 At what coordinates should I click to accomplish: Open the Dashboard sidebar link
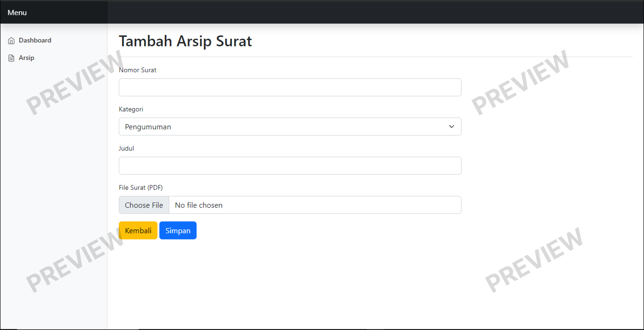(x=29, y=40)
